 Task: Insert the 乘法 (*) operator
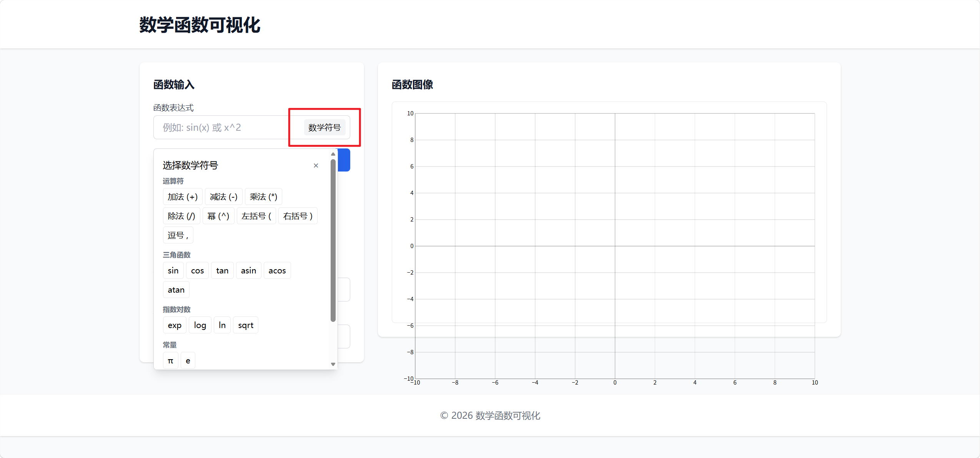263,197
